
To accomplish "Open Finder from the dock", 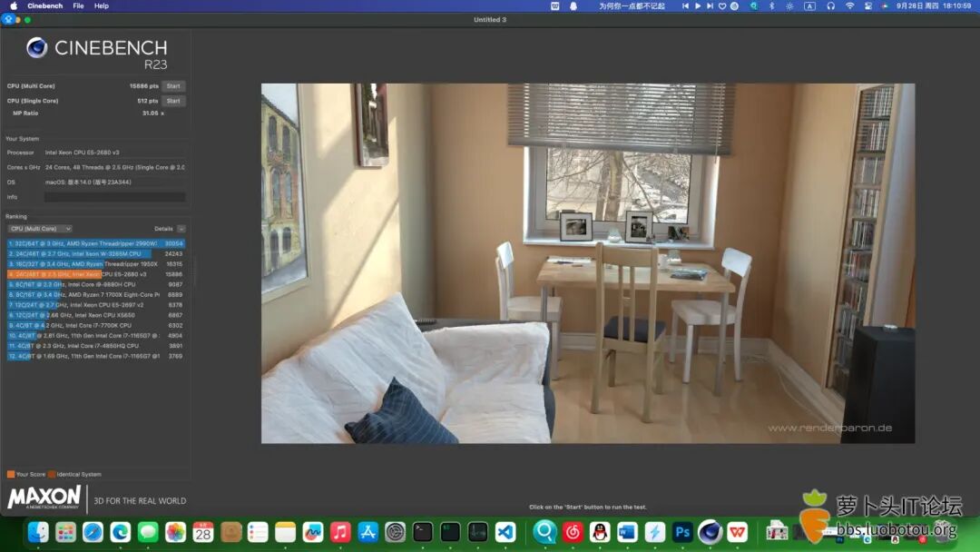I will (x=38, y=532).
